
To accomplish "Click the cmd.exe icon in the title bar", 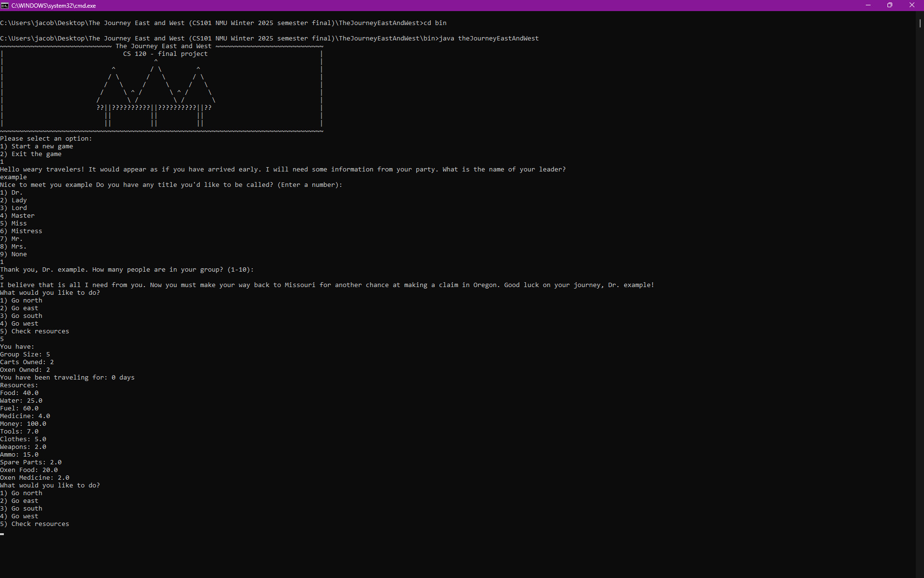I will coord(5,5).
